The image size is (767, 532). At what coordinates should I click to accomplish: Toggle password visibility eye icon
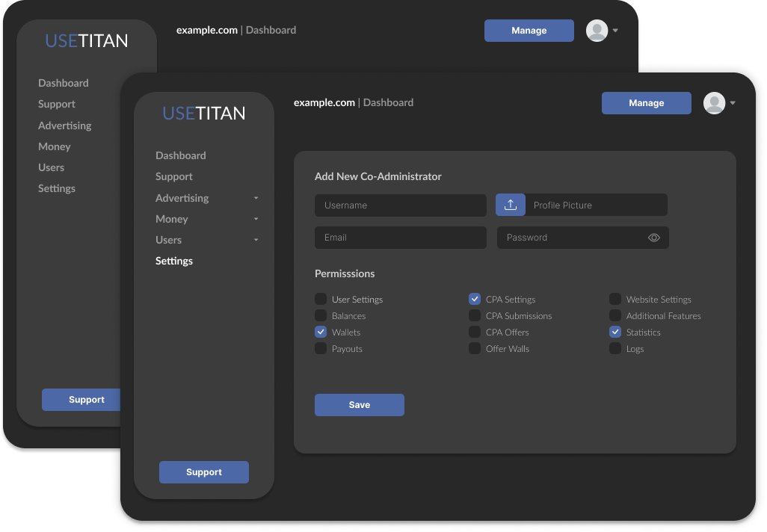point(654,238)
